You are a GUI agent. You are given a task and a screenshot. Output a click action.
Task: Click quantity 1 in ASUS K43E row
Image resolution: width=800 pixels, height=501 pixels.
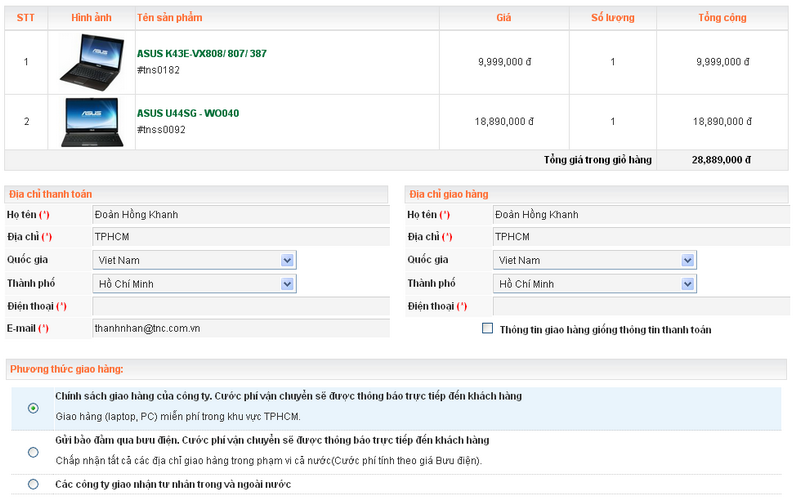[613, 62]
